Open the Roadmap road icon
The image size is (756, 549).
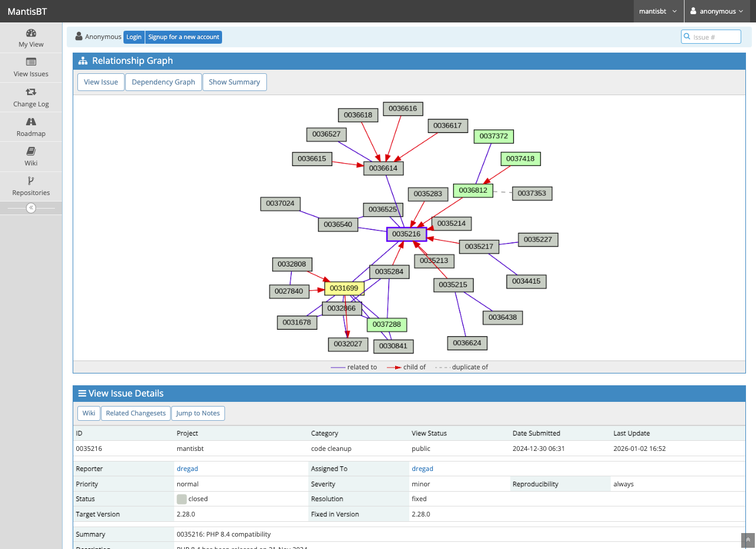(x=31, y=122)
